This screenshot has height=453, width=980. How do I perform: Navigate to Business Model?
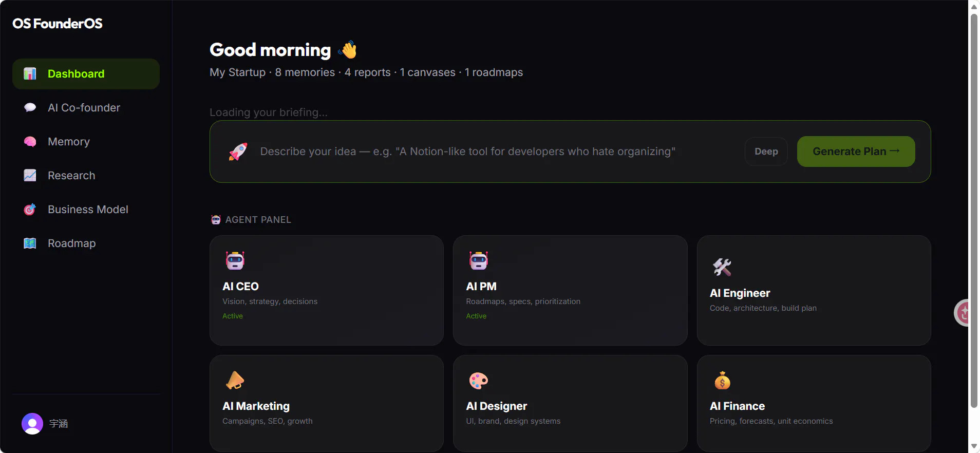(x=86, y=210)
